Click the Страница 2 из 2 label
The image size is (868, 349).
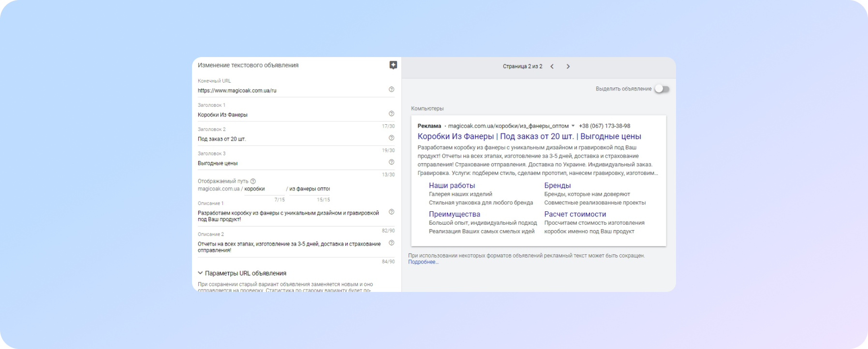(522, 66)
